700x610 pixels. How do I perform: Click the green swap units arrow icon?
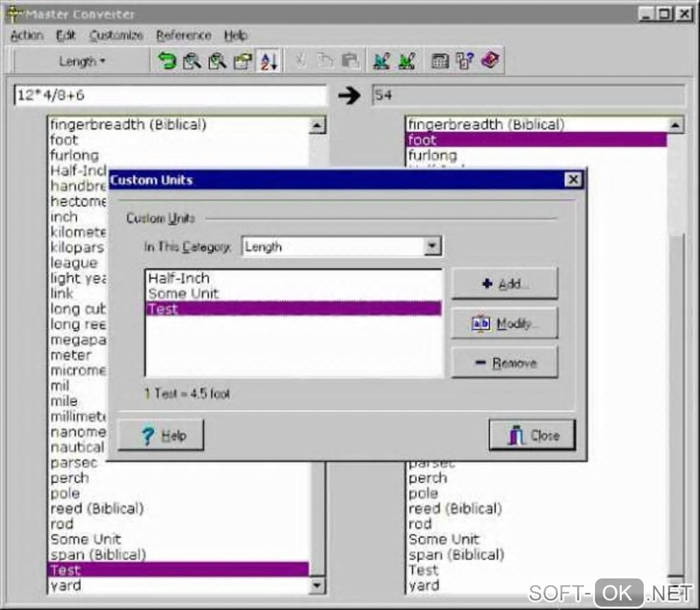click(x=167, y=60)
